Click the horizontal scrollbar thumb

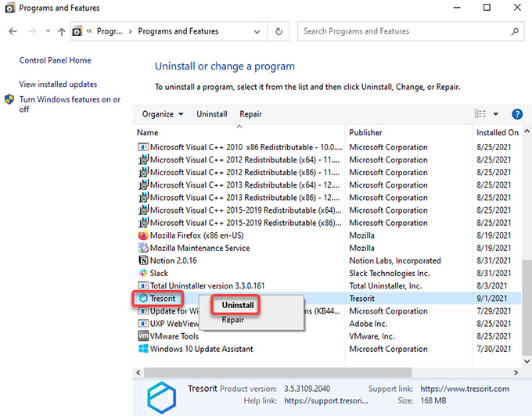coord(278,373)
